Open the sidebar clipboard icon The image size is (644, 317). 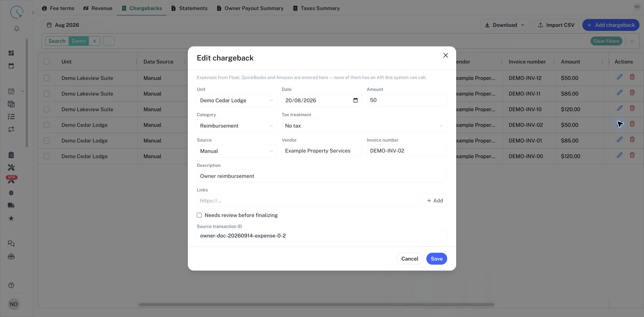(x=11, y=155)
